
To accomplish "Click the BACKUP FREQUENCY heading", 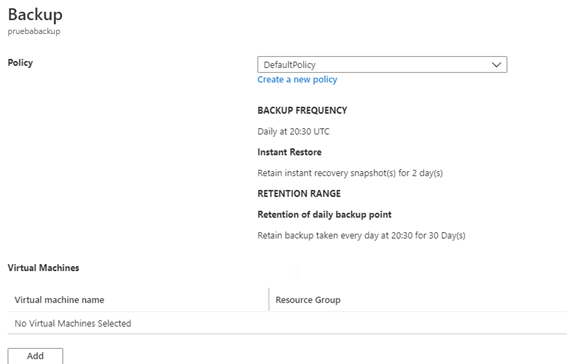I will [x=302, y=111].
